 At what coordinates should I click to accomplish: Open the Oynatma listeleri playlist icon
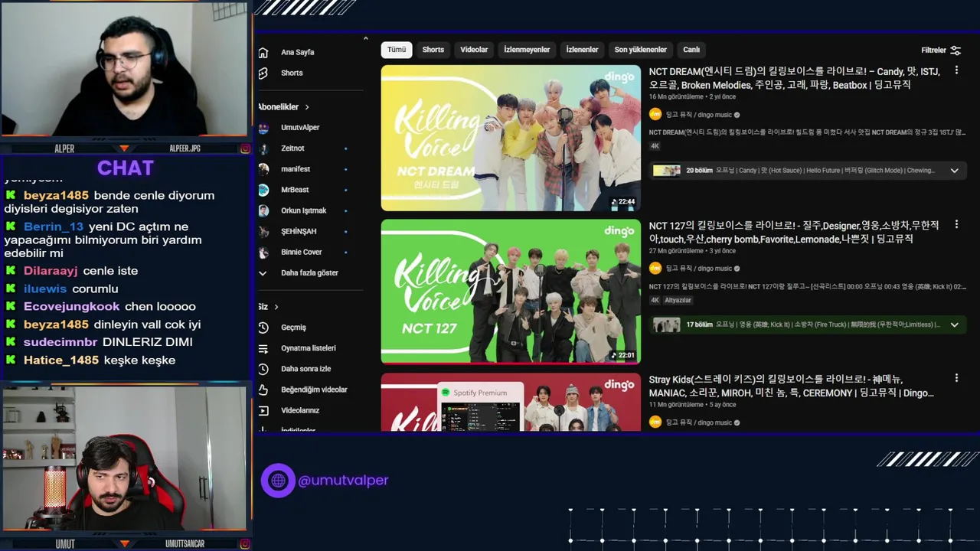(263, 348)
